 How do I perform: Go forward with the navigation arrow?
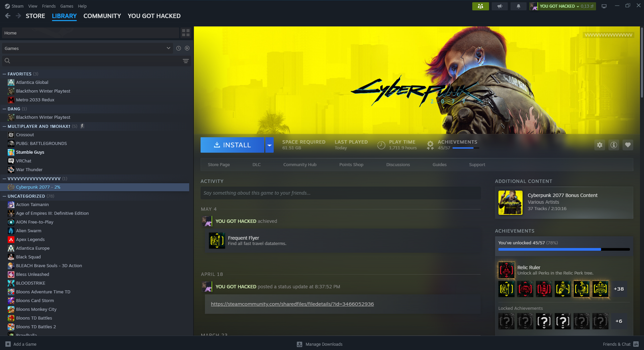[x=18, y=16]
